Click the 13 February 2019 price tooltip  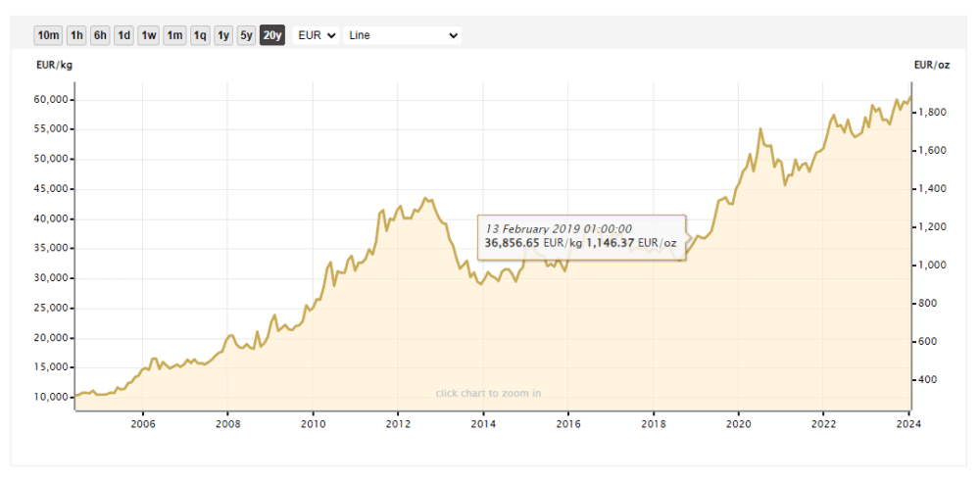tap(581, 236)
